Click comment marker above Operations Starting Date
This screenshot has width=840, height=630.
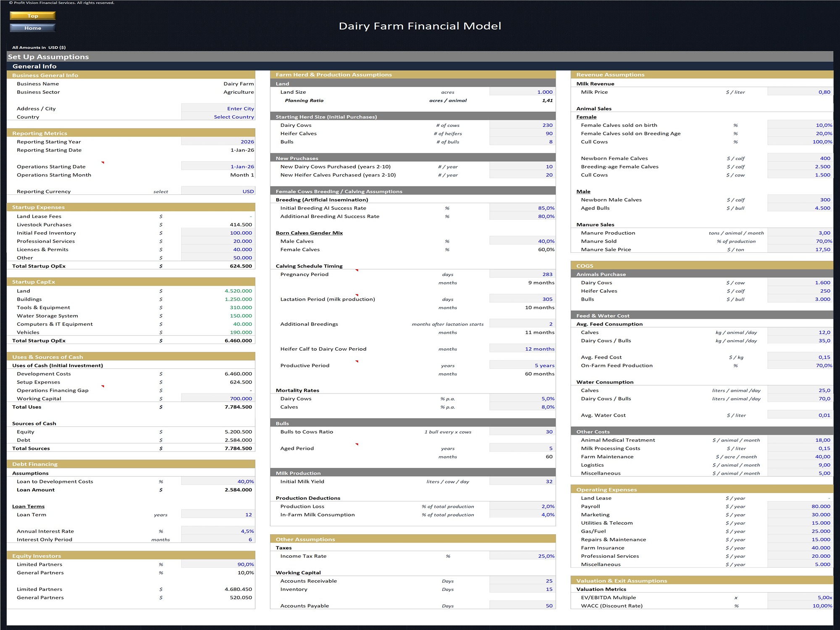coord(102,163)
